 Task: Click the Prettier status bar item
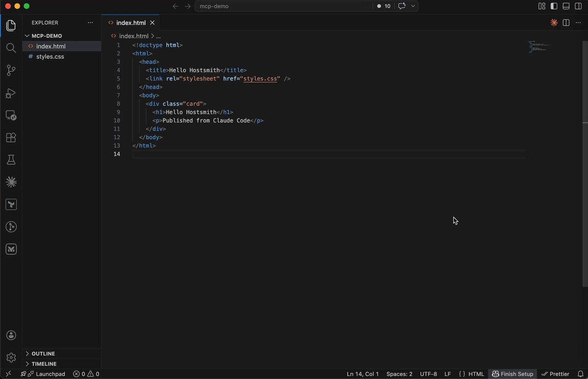pyautogui.click(x=555, y=374)
